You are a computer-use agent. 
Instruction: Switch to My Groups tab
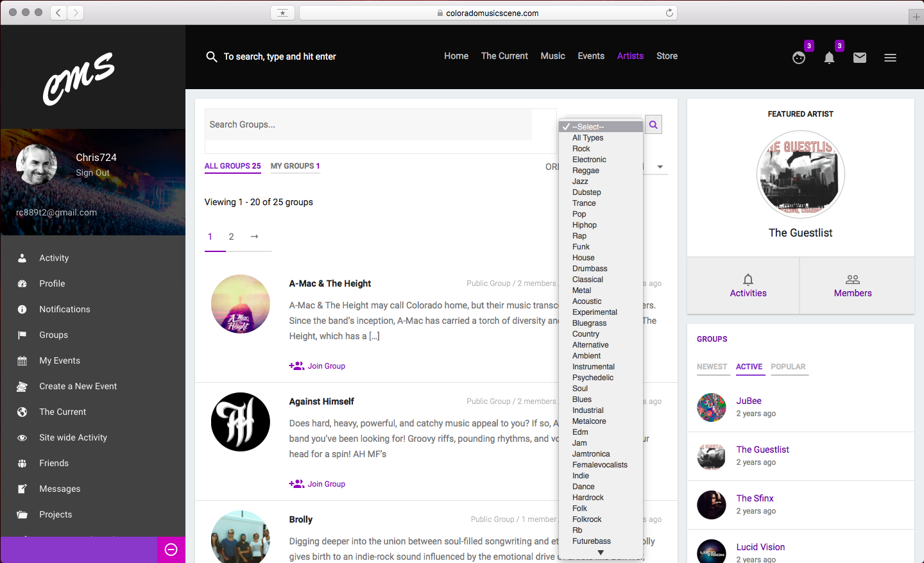[295, 166]
